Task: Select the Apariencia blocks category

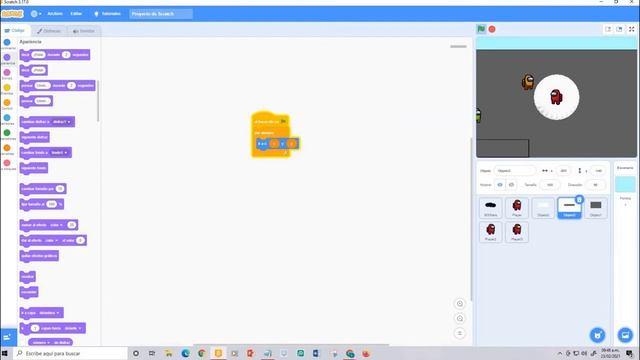Action: [x=7, y=59]
